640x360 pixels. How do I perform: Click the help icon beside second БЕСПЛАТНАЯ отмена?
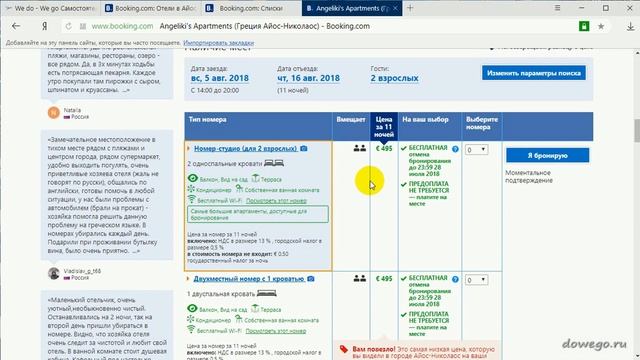tap(455, 279)
